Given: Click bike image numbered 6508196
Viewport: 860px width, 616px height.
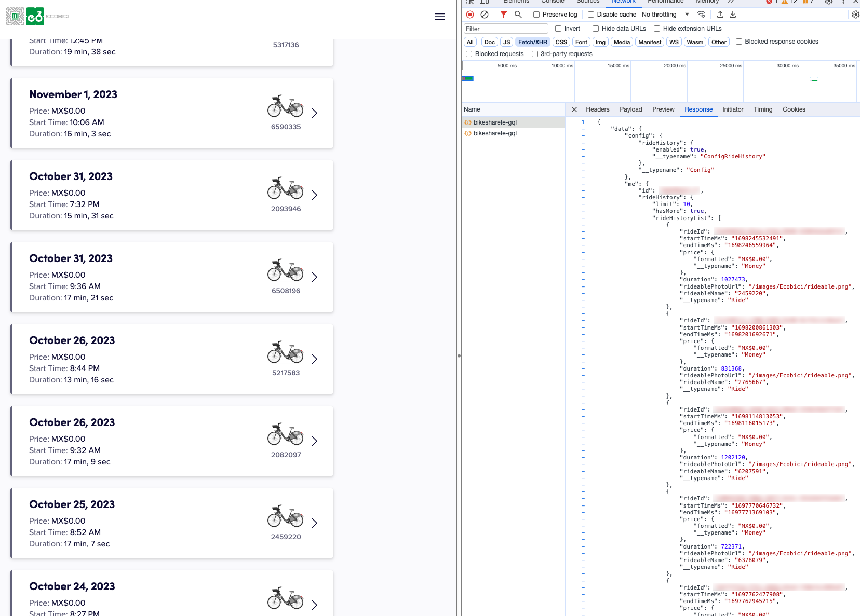Looking at the screenshot, I should point(286,270).
